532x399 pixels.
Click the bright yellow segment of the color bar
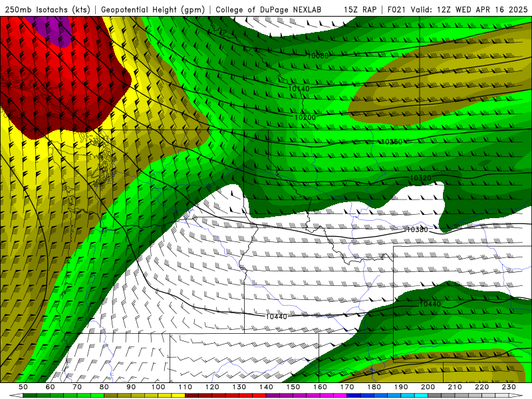178,395
